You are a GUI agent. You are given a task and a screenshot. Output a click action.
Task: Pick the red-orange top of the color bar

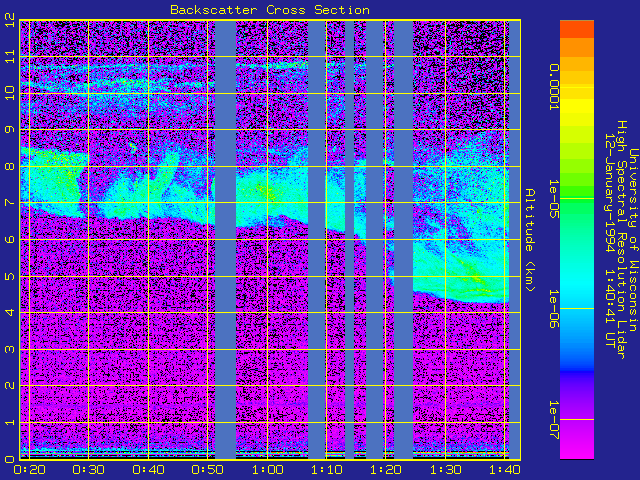[577, 29]
